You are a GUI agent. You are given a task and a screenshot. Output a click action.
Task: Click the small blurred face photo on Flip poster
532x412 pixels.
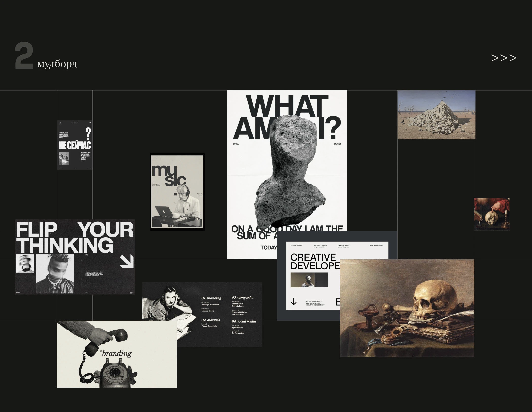pyautogui.click(x=25, y=264)
